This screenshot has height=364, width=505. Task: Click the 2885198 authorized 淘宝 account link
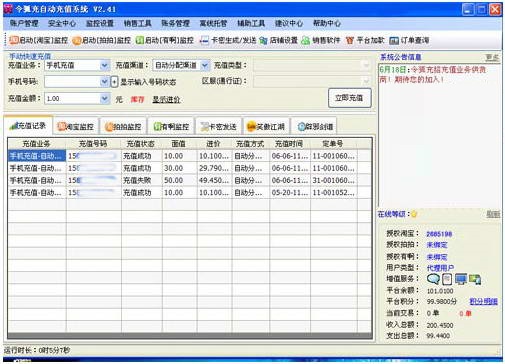pos(439,234)
